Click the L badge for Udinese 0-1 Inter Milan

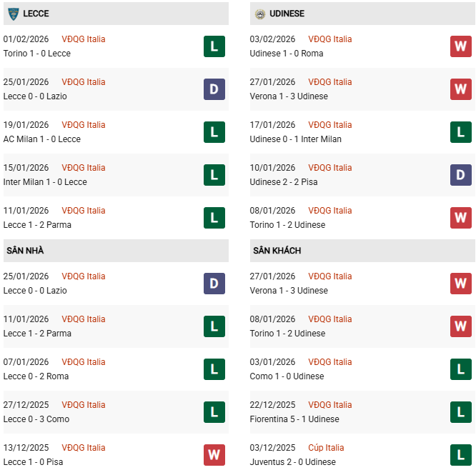pyautogui.click(x=460, y=132)
